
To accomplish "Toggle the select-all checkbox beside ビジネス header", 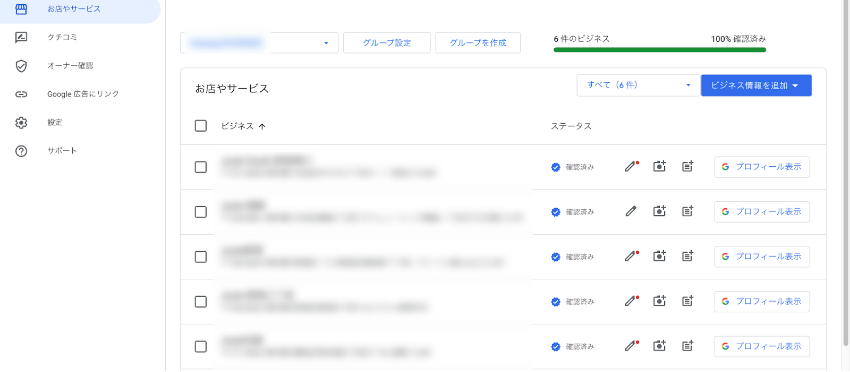I will [201, 126].
